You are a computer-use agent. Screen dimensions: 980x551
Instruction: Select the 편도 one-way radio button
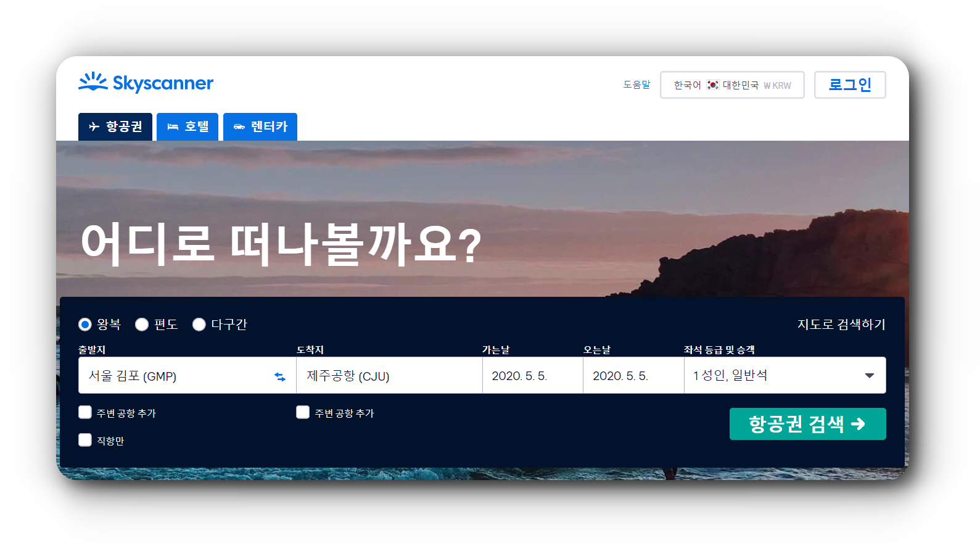[x=142, y=325]
